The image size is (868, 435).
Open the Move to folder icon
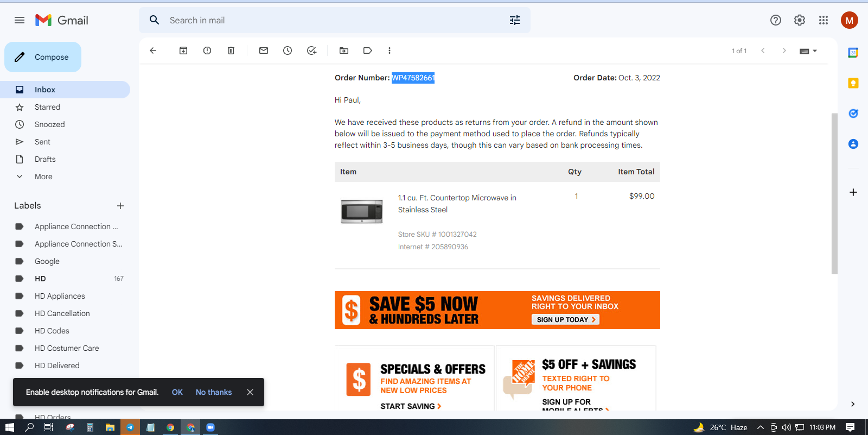344,51
